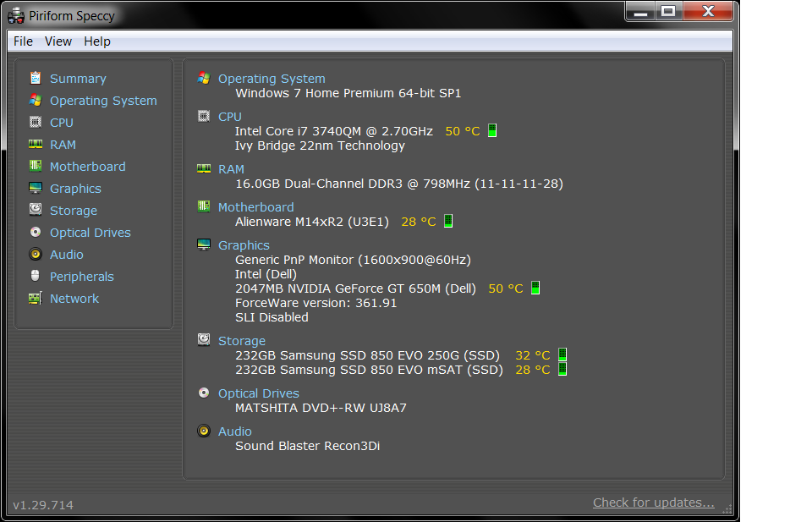812x522 pixels.
Task: Click the Windows 7 Home Premium text
Action: (x=348, y=93)
